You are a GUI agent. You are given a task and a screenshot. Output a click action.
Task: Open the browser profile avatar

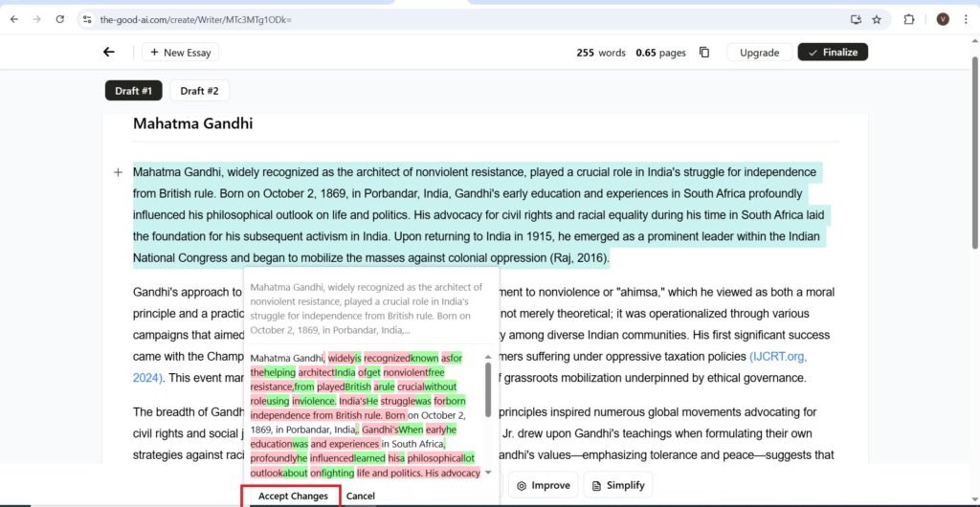(x=943, y=19)
